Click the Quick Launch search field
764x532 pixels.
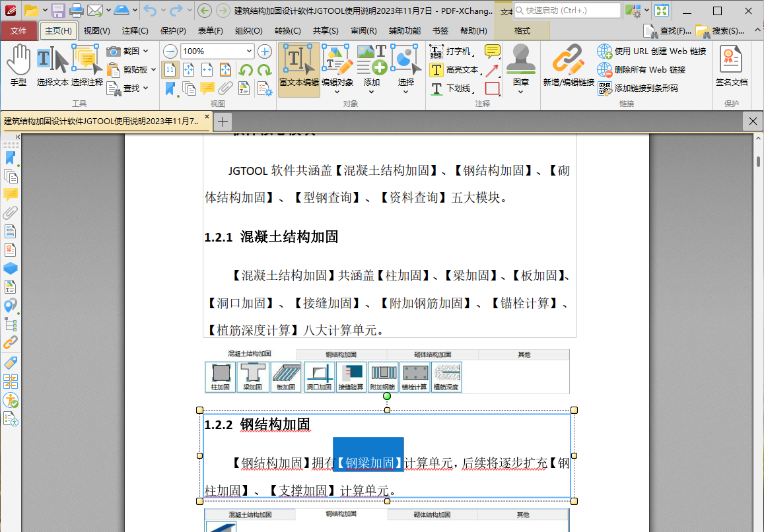click(568, 11)
